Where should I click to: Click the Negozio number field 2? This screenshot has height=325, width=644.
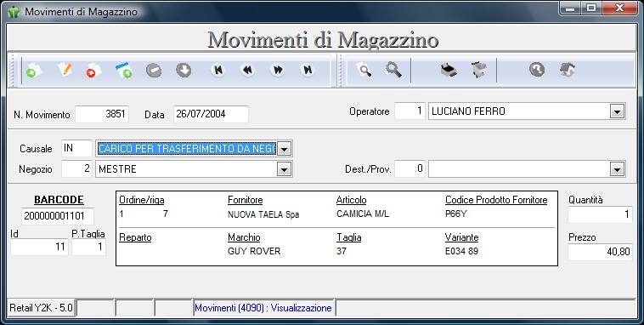click(76, 168)
